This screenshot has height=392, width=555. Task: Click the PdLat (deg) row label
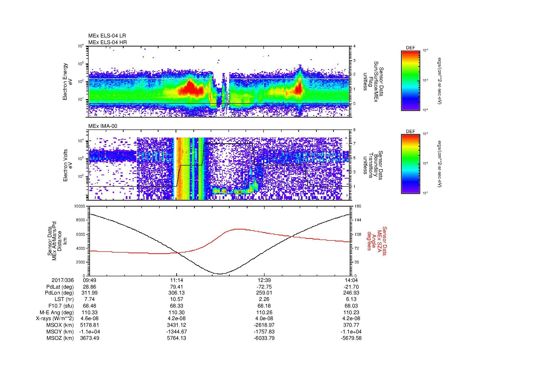click(60, 287)
